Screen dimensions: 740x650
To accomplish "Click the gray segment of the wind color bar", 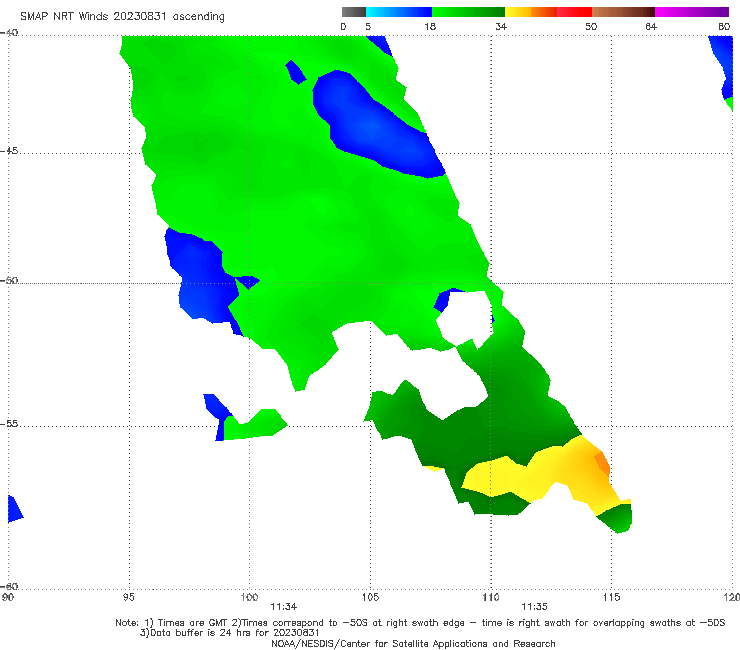I will (354, 12).
